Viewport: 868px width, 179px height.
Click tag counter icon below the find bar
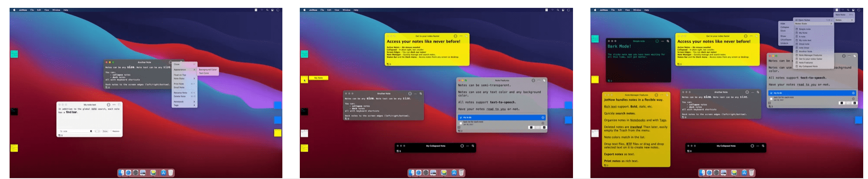click(x=60, y=135)
